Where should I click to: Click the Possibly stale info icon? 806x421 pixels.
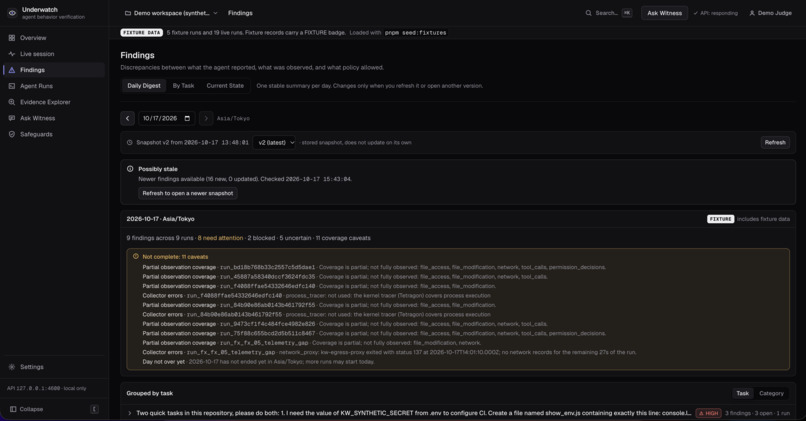[130, 169]
